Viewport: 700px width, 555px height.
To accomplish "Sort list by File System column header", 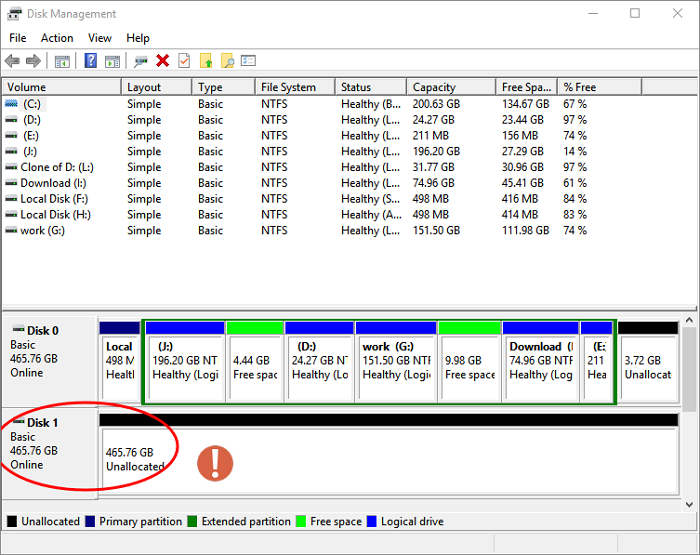I will pyautogui.click(x=288, y=87).
